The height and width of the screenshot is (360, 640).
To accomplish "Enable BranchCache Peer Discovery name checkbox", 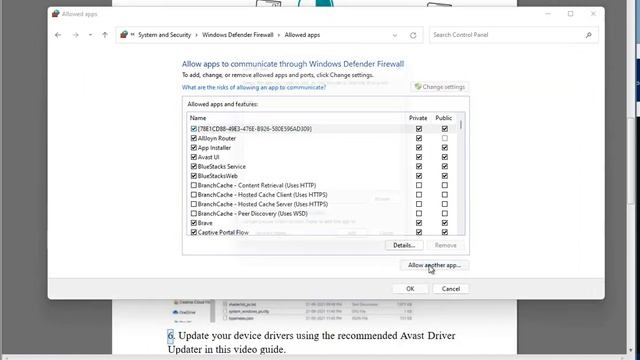I will (194, 213).
